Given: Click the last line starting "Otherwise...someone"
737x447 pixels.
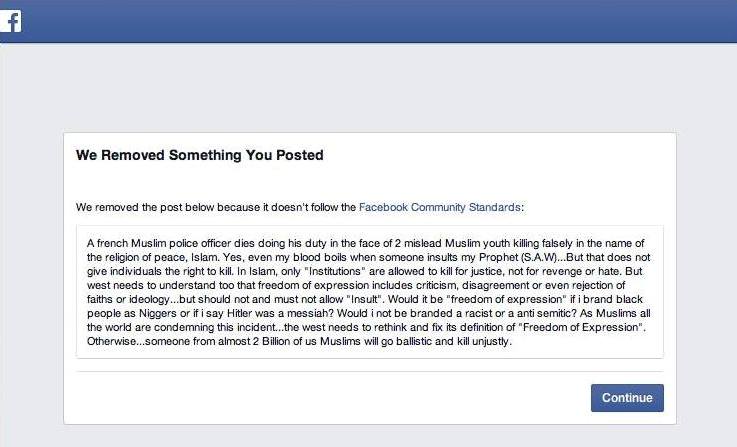Looking at the screenshot, I should [299, 341].
